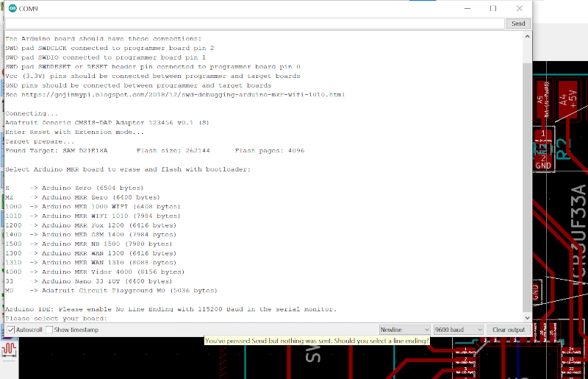Image resolution: width=588 pixels, height=379 pixels.
Task: Click the 'Arduino MKR Zero (6408 bytes)' row
Action: (82, 197)
